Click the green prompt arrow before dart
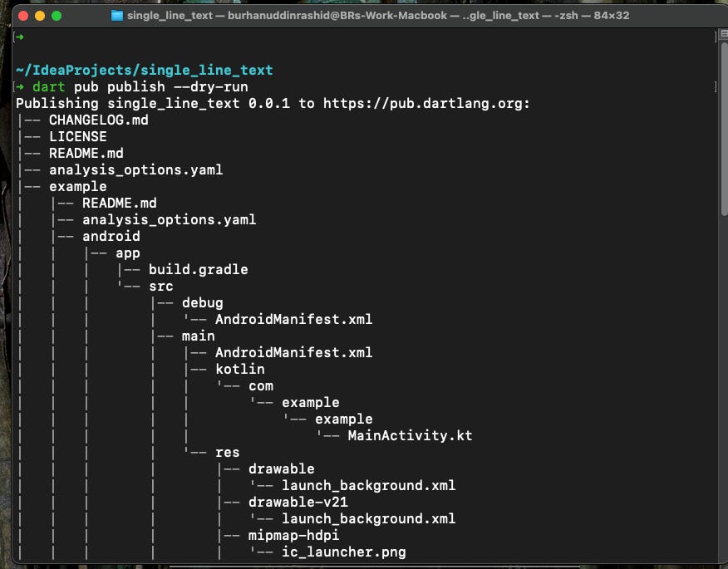This screenshot has height=569, width=728. tap(19, 86)
